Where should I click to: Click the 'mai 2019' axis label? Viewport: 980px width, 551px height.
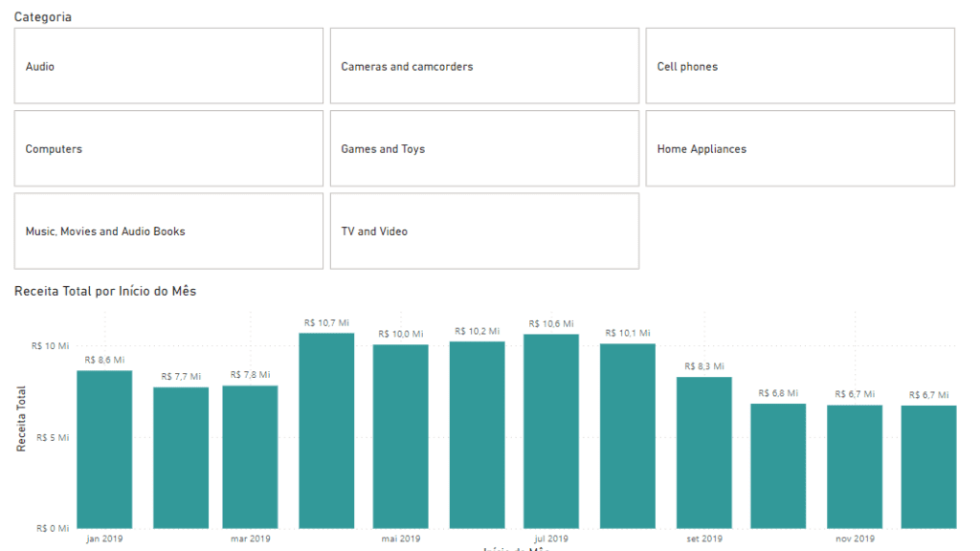coord(401,539)
